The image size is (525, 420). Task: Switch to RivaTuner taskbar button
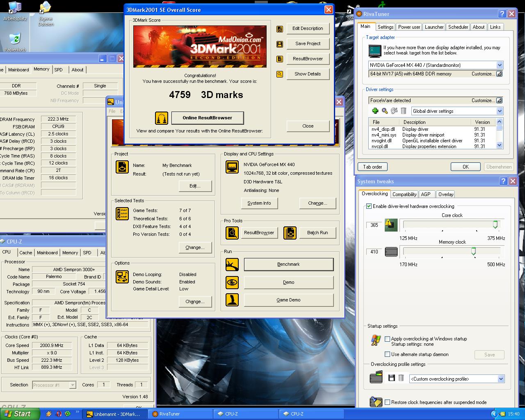click(180, 414)
